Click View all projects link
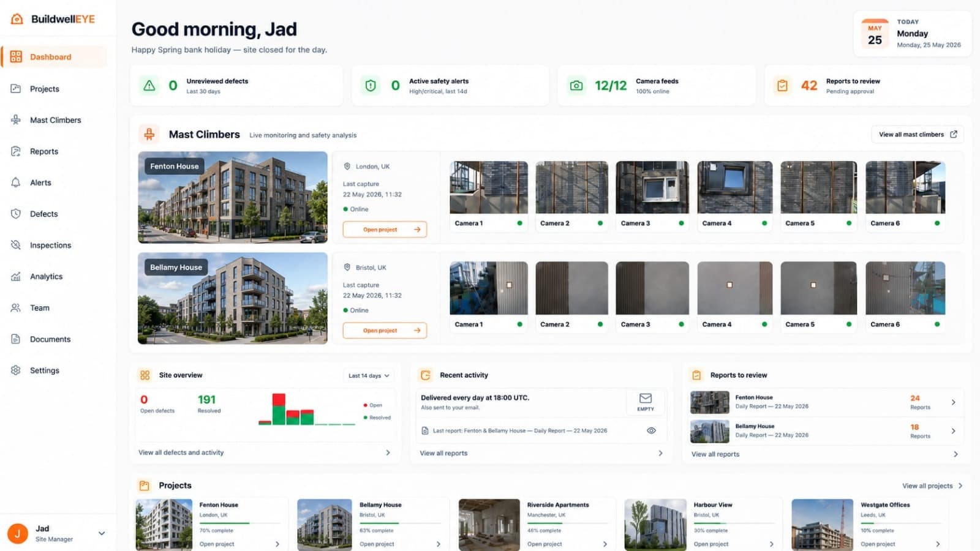The height and width of the screenshot is (551, 980). pyautogui.click(x=932, y=485)
